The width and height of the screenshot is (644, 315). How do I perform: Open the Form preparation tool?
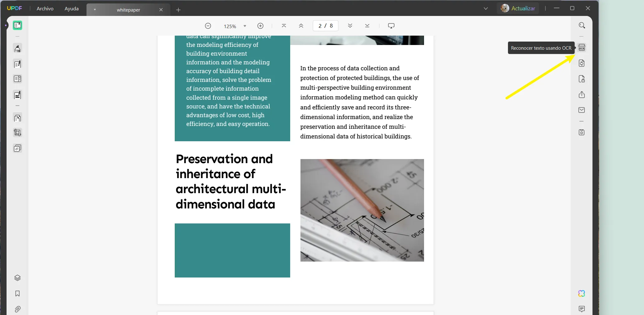pyautogui.click(x=17, y=79)
